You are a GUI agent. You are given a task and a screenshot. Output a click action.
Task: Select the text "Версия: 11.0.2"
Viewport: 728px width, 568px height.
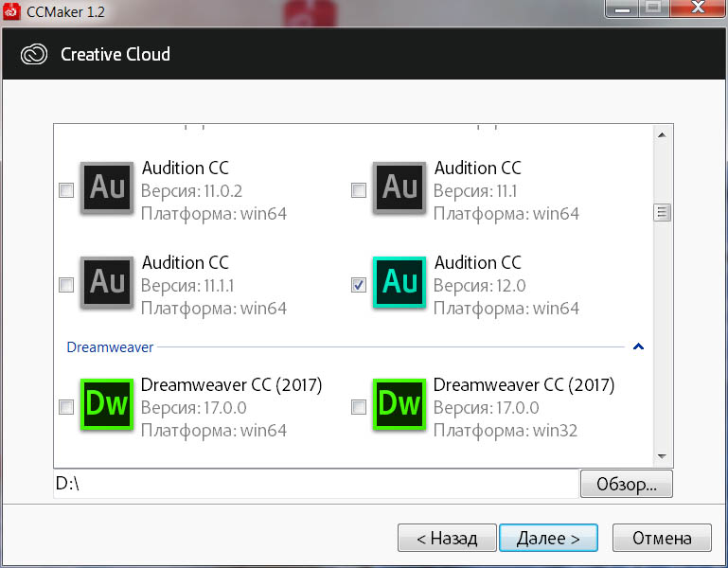(191, 191)
